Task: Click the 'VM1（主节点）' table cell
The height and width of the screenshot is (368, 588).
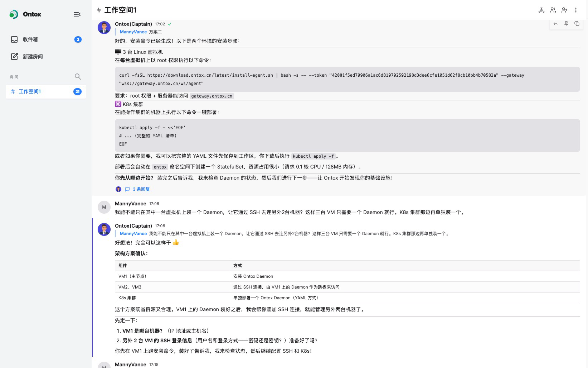Action: pos(173,276)
